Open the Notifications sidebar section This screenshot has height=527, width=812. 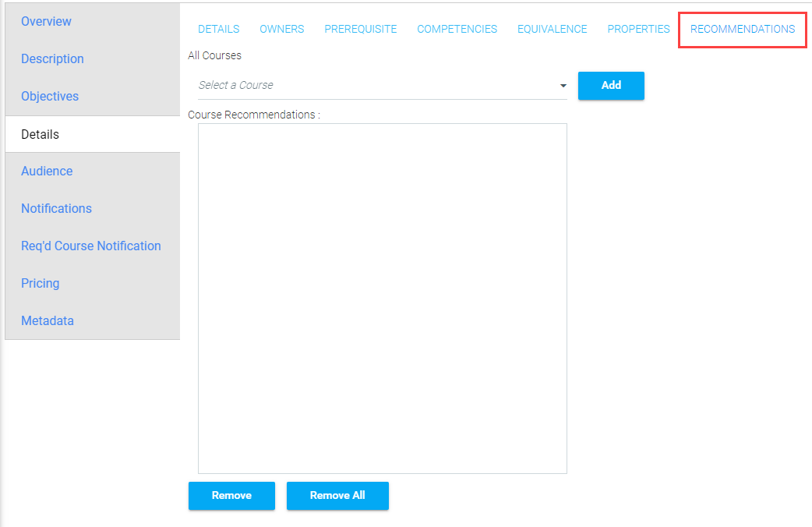(x=56, y=208)
